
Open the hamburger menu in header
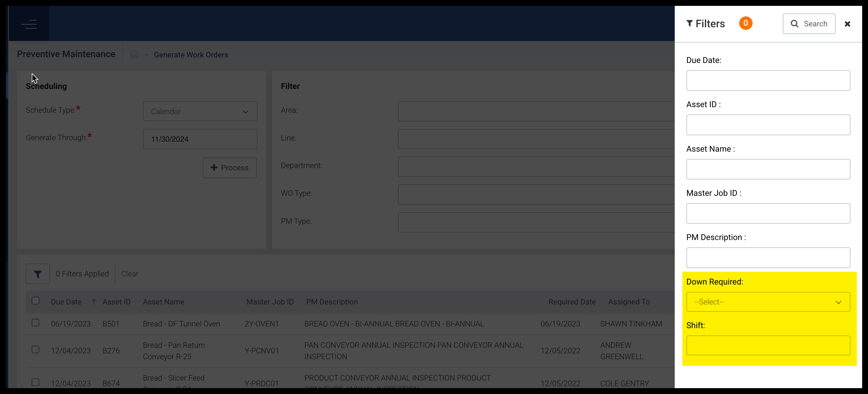point(29,24)
